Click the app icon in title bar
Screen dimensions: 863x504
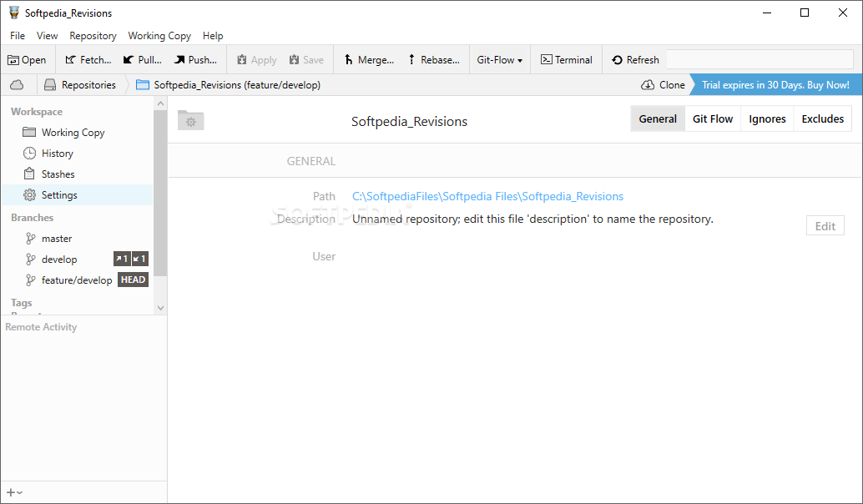tap(14, 13)
